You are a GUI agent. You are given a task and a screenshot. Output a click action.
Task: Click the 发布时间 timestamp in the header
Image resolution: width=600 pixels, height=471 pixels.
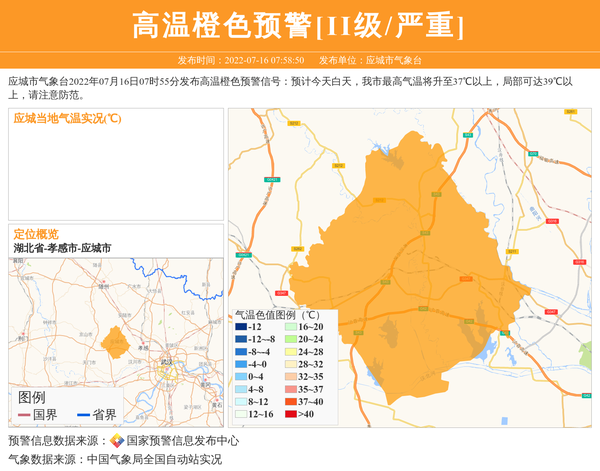241,60
